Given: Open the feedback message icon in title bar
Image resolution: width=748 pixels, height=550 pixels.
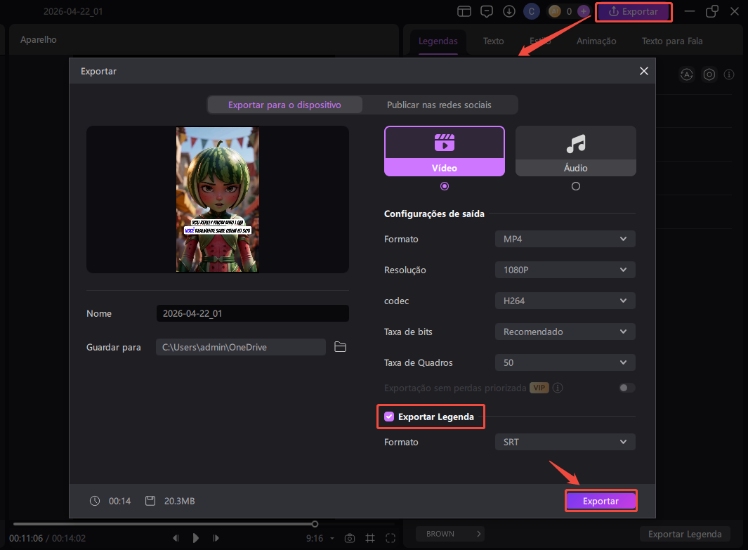Looking at the screenshot, I should [x=487, y=12].
